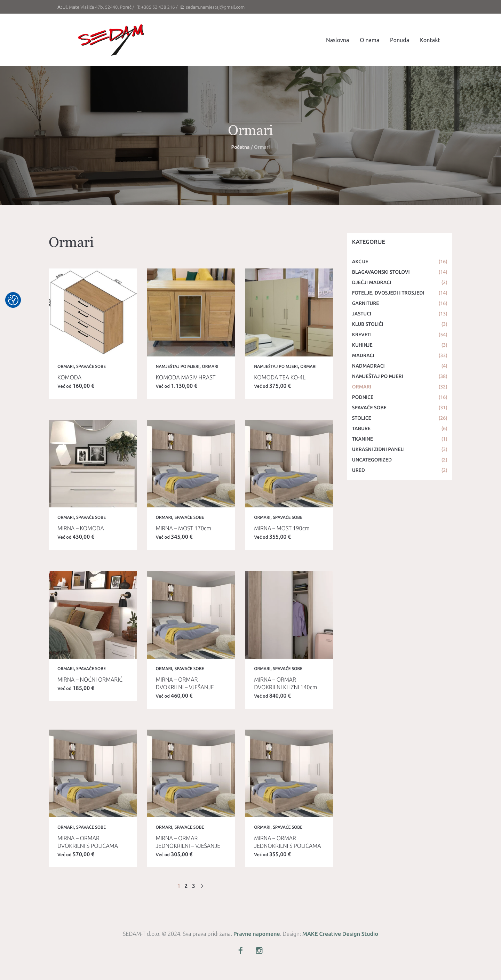The image size is (501, 980).
Task: Open the Facebook icon in footer
Action: click(241, 950)
